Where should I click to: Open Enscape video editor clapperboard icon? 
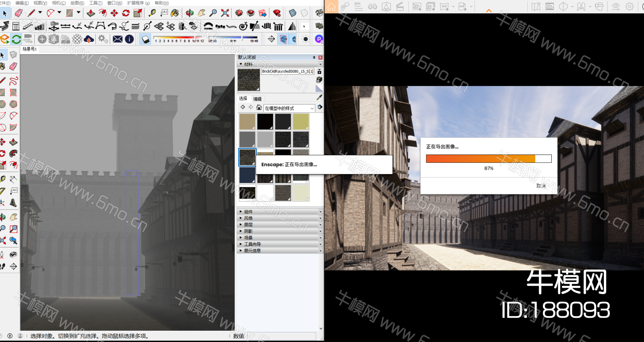(400, 7)
